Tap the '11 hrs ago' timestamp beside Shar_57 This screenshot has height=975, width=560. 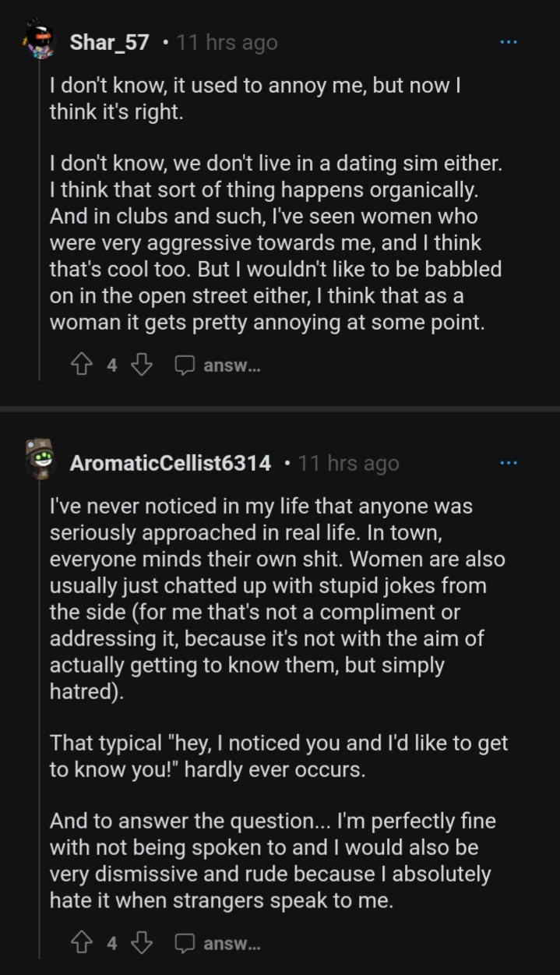(x=227, y=42)
